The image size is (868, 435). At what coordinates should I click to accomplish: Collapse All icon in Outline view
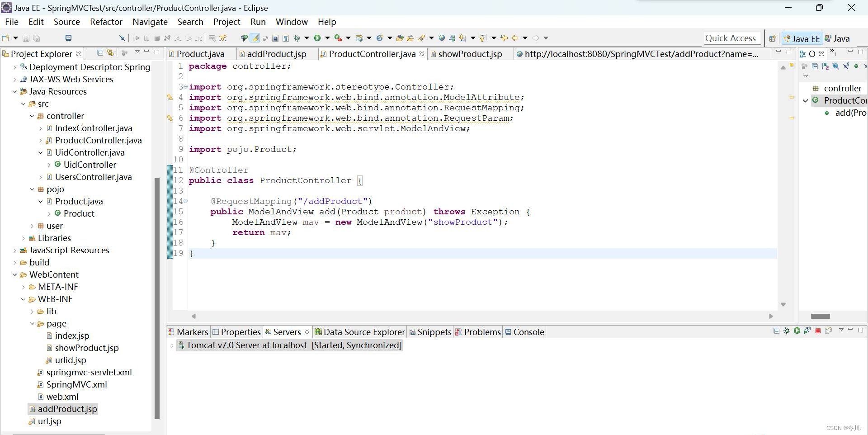pos(815,66)
